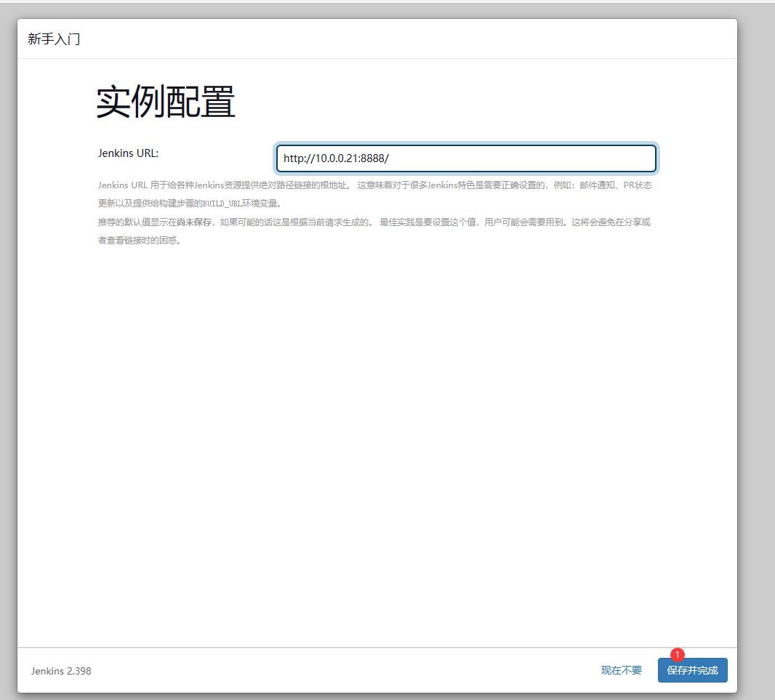Screen dimensions: 775x700
Task: Click the 保存并完成 button
Action: [692, 670]
